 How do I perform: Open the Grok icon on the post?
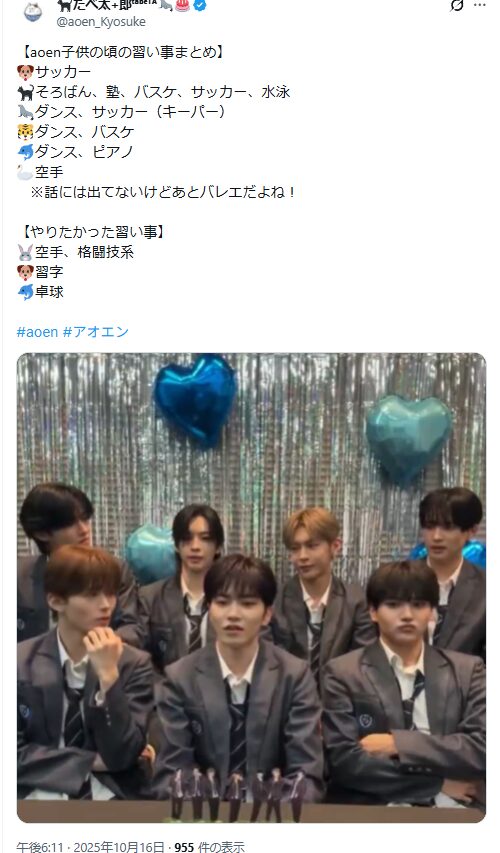[457, 5]
